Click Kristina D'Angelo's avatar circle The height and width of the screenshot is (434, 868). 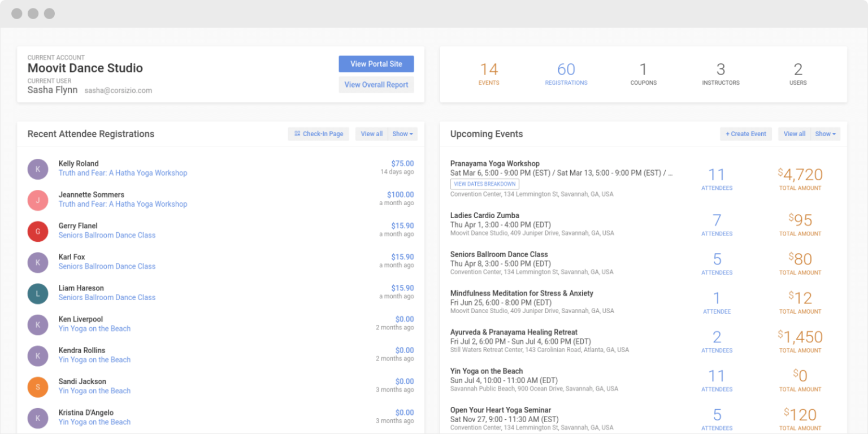(x=37, y=418)
